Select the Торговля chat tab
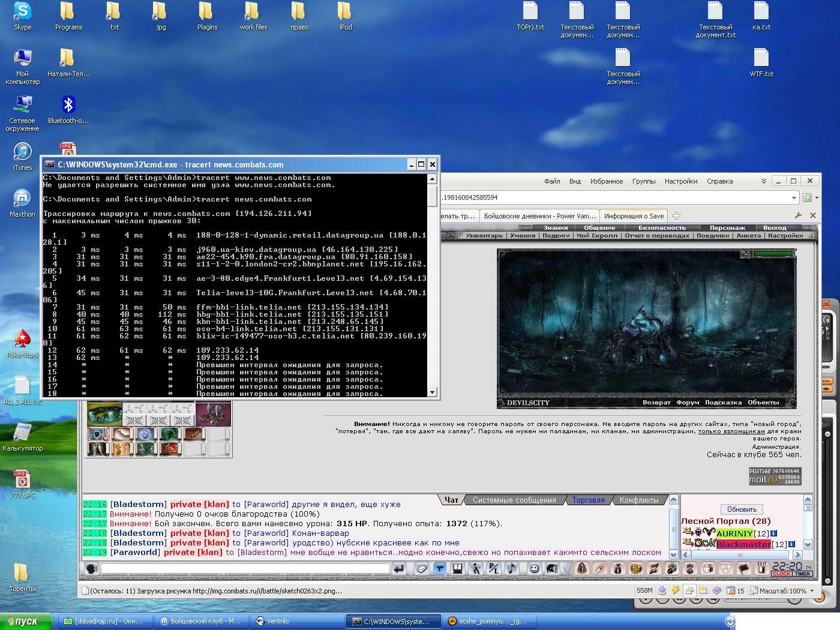The width and height of the screenshot is (840, 630). [588, 500]
